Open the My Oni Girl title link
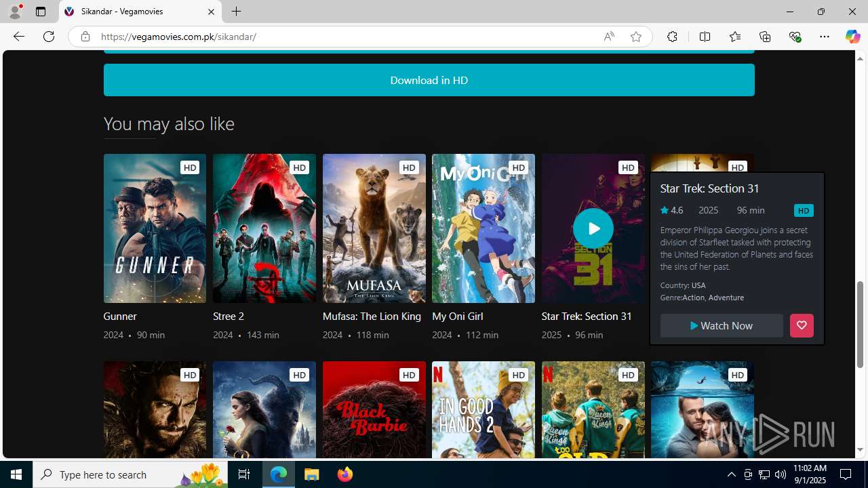This screenshot has width=868, height=488. [x=458, y=317]
